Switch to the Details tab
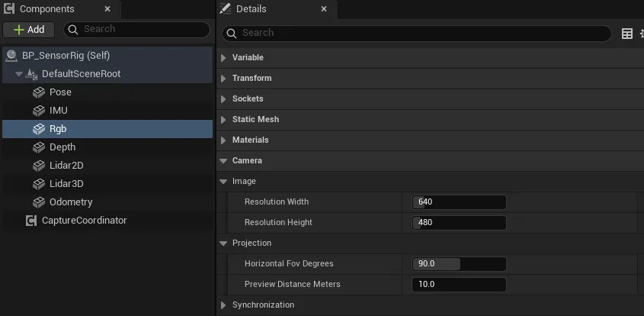This screenshot has height=316, width=644. tap(277, 9)
